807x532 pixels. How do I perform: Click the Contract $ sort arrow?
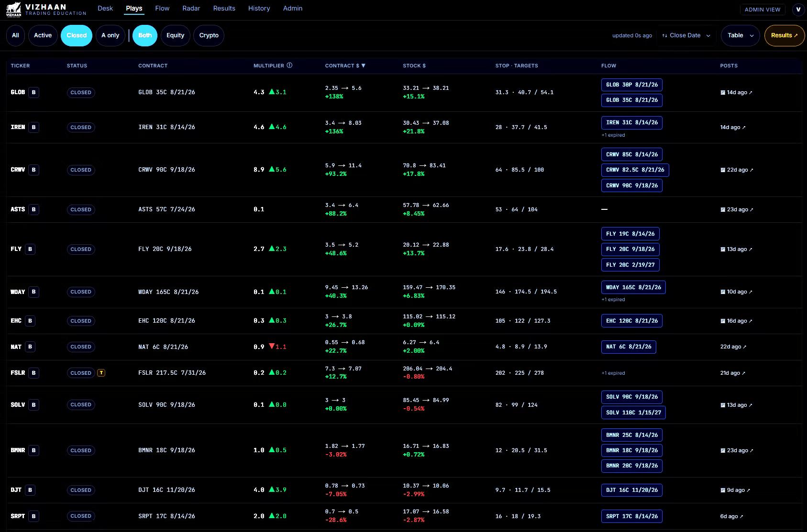(x=363, y=65)
